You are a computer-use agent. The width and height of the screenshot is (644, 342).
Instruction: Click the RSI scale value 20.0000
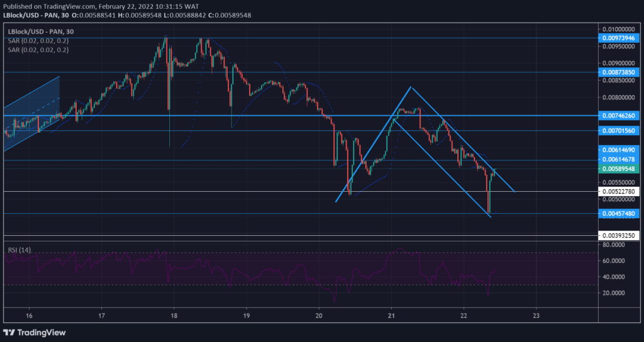tap(614, 293)
